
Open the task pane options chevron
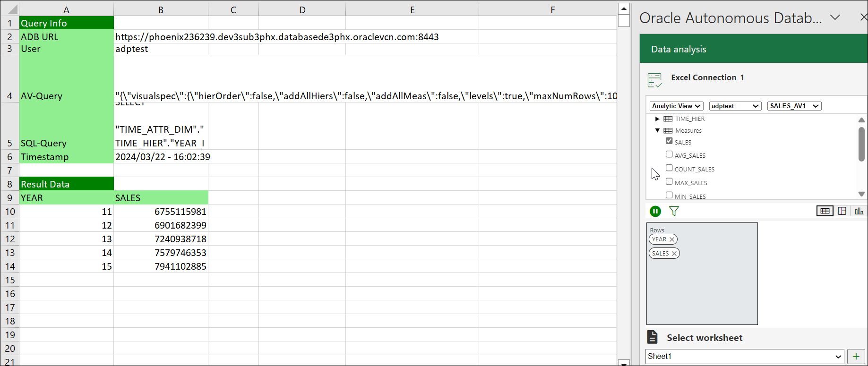point(835,17)
